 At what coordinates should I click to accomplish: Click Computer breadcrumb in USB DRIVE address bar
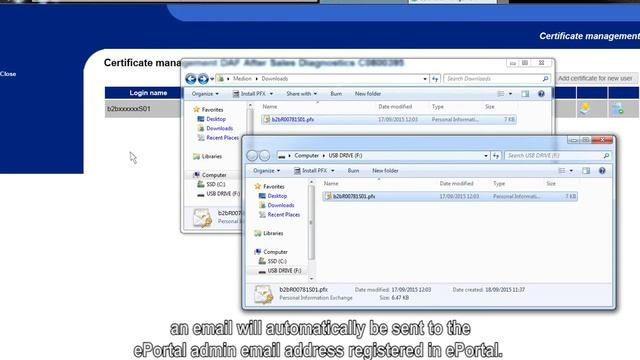tap(307, 156)
